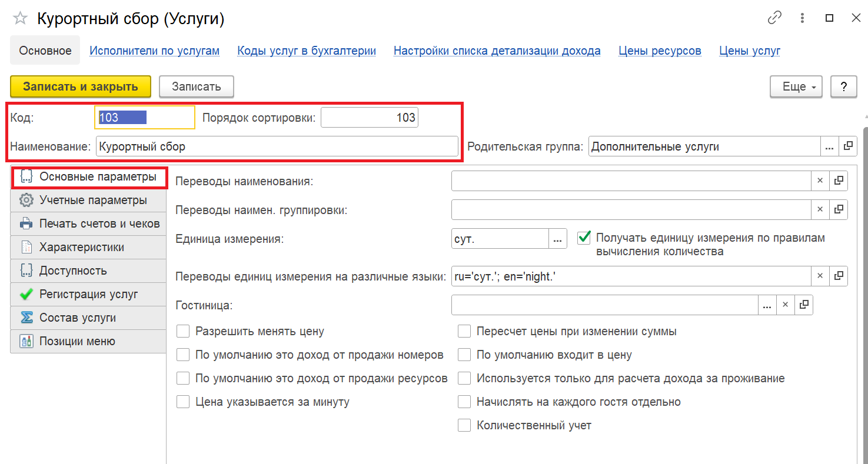The height and width of the screenshot is (464, 868).
Task: Enable Пересчет цены при изменении суммы
Action: [x=464, y=331]
